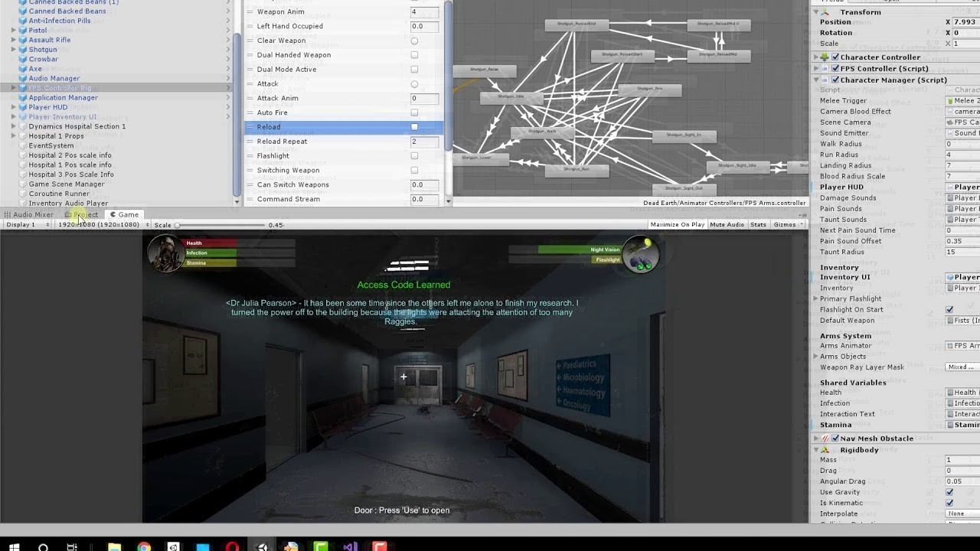980x551 pixels.
Task: Expand the Pistol object in hierarchy
Action: point(13,31)
